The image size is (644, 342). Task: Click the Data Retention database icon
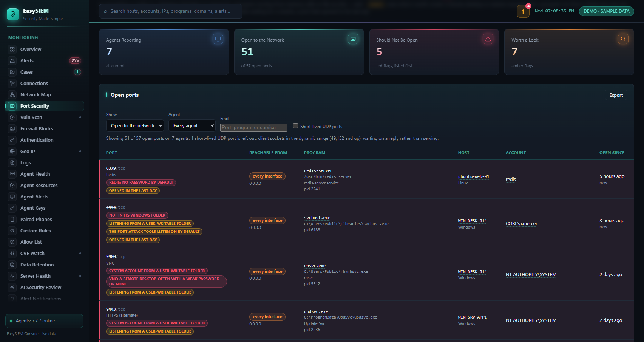pos(12,265)
